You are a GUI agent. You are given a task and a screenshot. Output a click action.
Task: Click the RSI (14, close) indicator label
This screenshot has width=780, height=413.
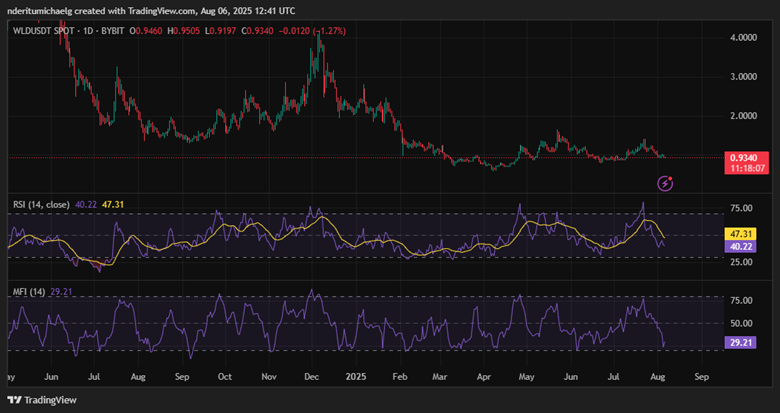pos(40,204)
